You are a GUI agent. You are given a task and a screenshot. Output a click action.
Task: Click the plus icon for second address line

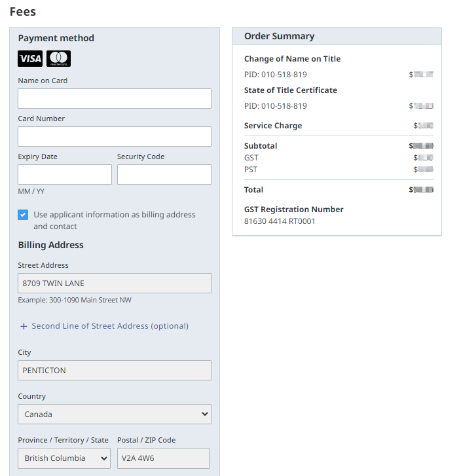(24, 326)
